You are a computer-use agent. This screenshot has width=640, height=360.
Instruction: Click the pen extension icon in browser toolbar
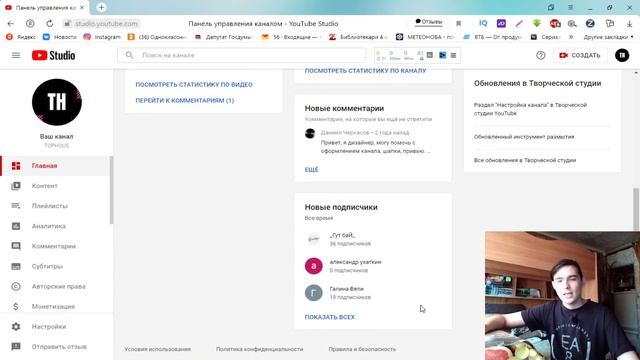pos(519,23)
